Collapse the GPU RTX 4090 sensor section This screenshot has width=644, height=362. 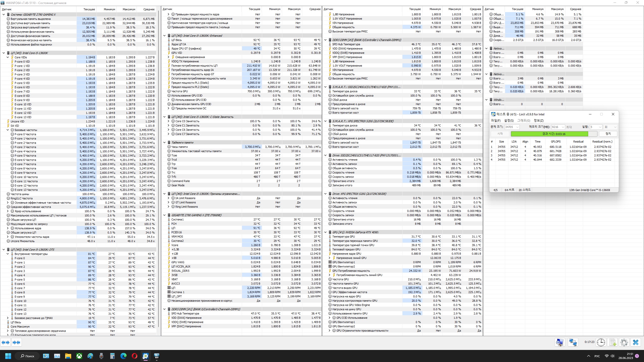click(x=325, y=232)
